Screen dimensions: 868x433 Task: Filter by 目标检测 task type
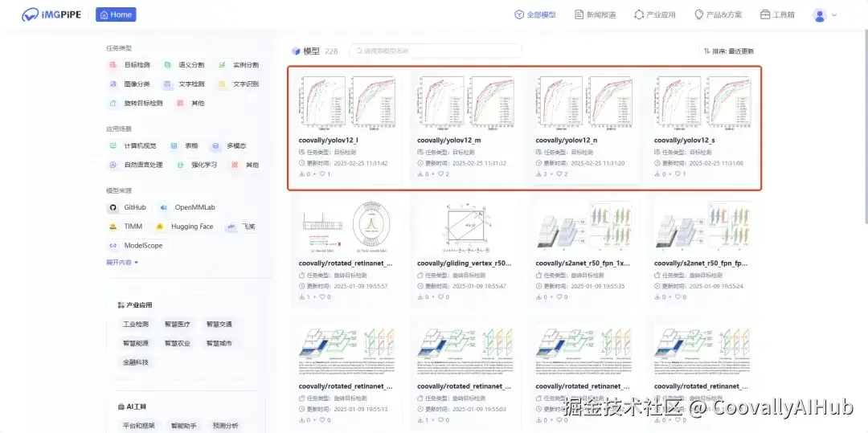coord(129,65)
